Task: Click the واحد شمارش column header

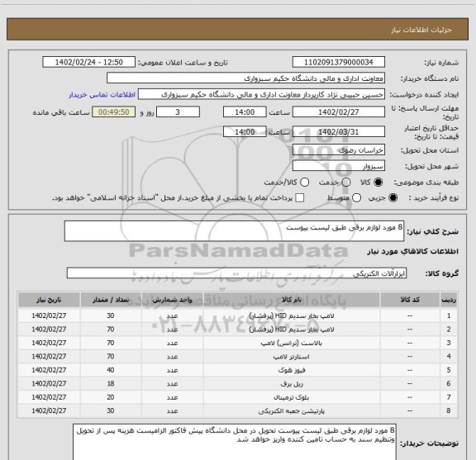Action: pyautogui.click(x=173, y=300)
